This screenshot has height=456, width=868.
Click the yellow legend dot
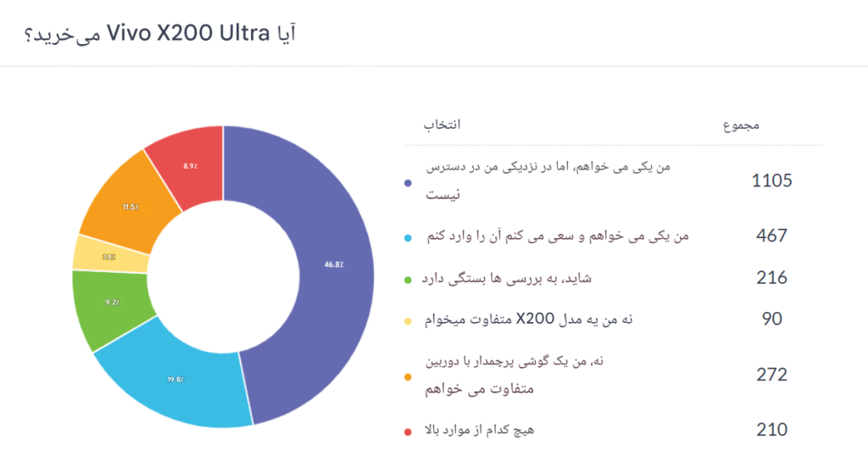pyautogui.click(x=408, y=321)
